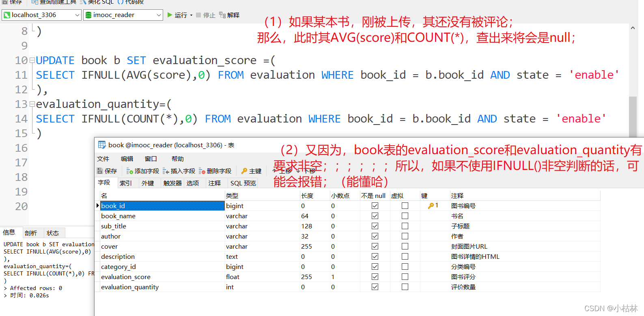
Task: Click the Primary Key (主键) button
Action: click(x=251, y=171)
